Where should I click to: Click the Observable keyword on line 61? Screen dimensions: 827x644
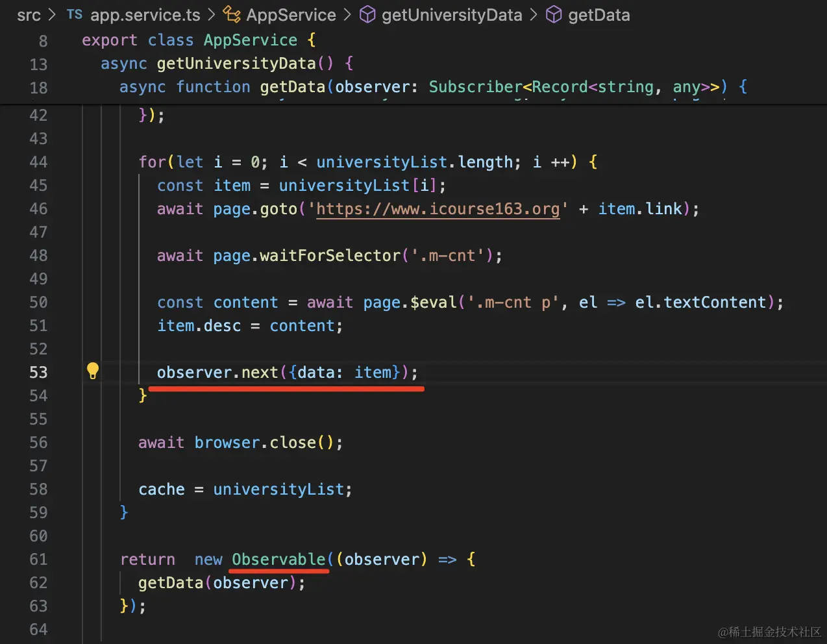(278, 560)
